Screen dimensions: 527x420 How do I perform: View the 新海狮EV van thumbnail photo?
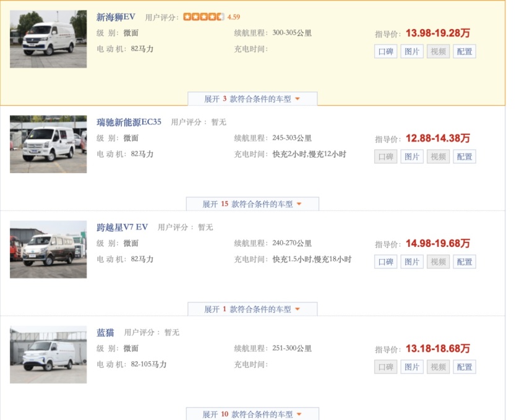(x=48, y=39)
